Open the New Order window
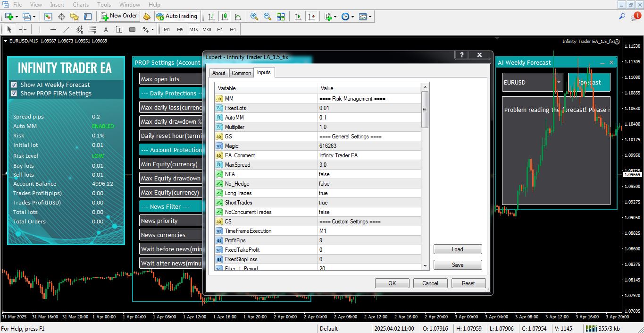Screen dimensions: 644x333 click(119, 16)
